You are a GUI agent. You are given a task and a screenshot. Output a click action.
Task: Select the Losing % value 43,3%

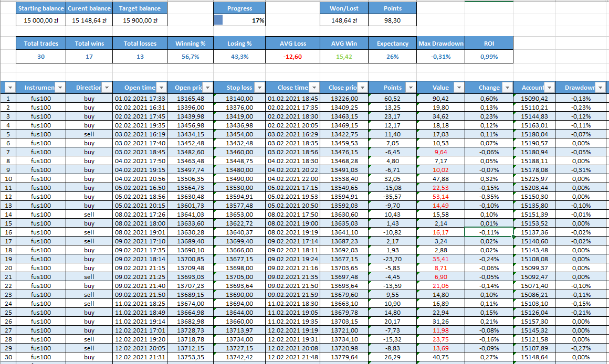239,57
